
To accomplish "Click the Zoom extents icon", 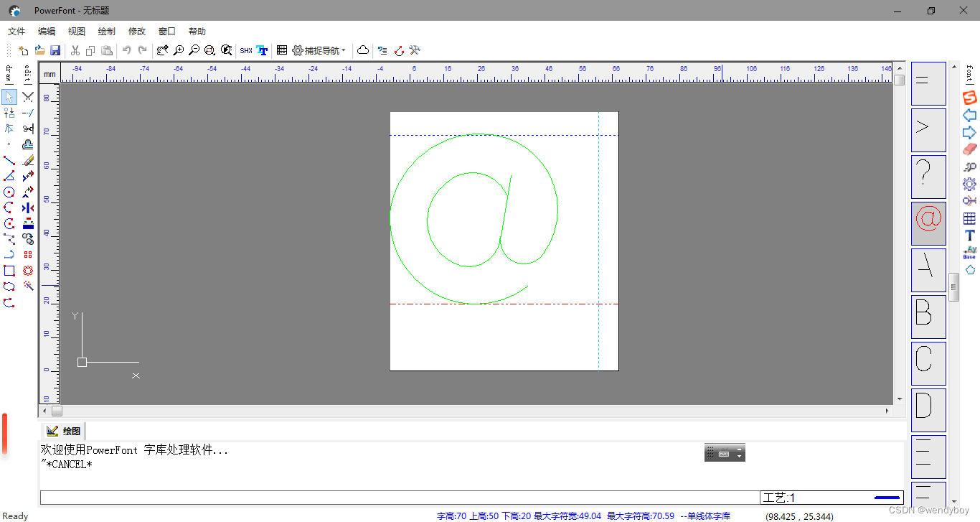I will [x=226, y=50].
